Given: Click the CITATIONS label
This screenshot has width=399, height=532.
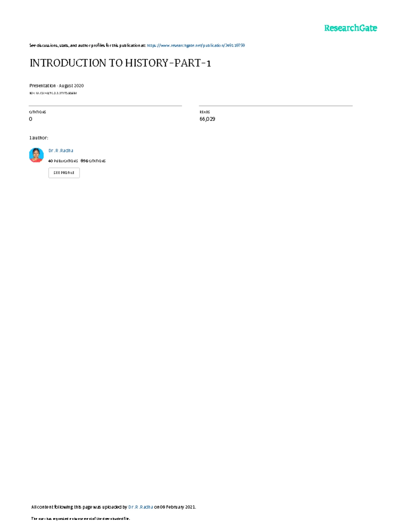Looking at the screenshot, I should 38,112.
